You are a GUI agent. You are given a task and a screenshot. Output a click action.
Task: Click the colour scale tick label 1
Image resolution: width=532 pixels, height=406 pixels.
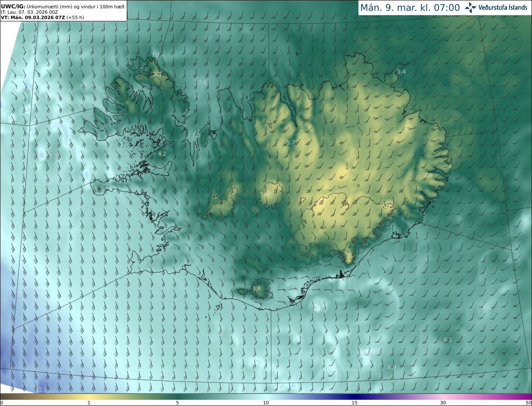[x=89, y=403]
